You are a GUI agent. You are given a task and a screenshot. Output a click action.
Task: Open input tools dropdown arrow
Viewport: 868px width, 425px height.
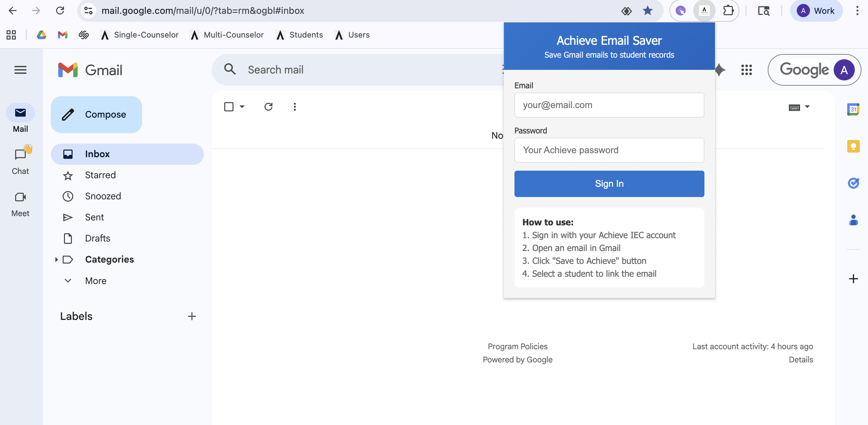807,106
